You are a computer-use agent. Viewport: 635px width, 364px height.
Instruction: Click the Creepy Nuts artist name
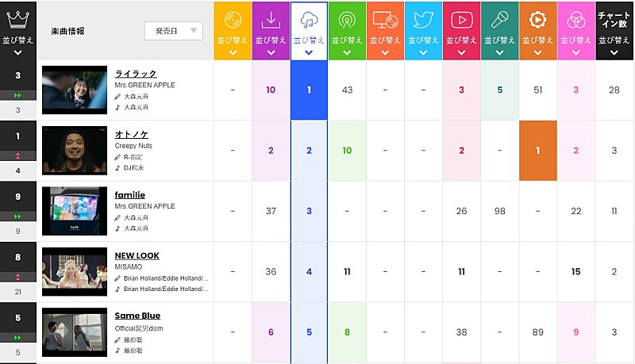tap(133, 146)
